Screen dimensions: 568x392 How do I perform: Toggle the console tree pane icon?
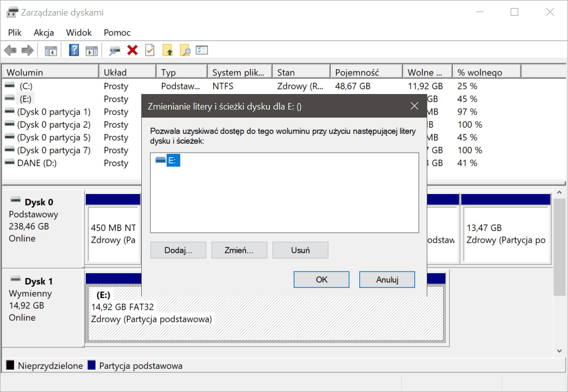pos(51,50)
